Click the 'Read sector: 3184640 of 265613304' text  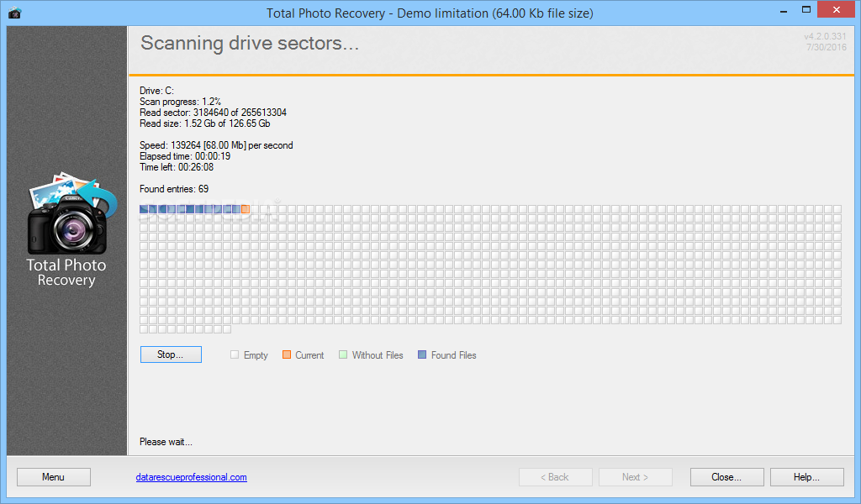pos(213,113)
